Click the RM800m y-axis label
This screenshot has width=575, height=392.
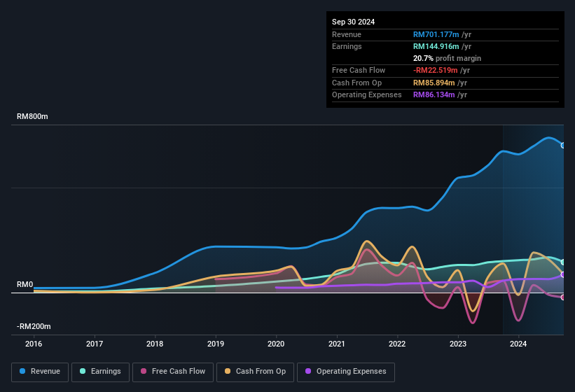point(32,116)
